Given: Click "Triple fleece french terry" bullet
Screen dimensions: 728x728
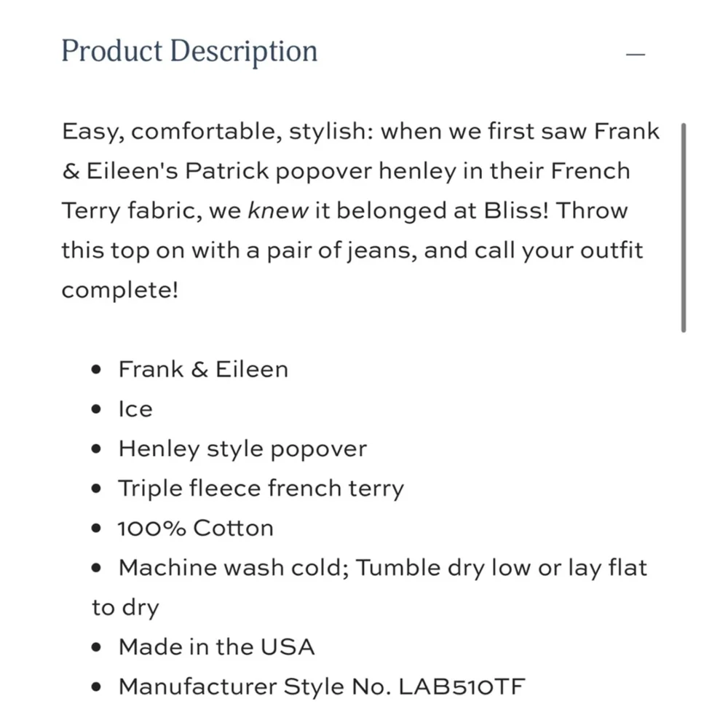Looking at the screenshot, I should (x=261, y=488).
